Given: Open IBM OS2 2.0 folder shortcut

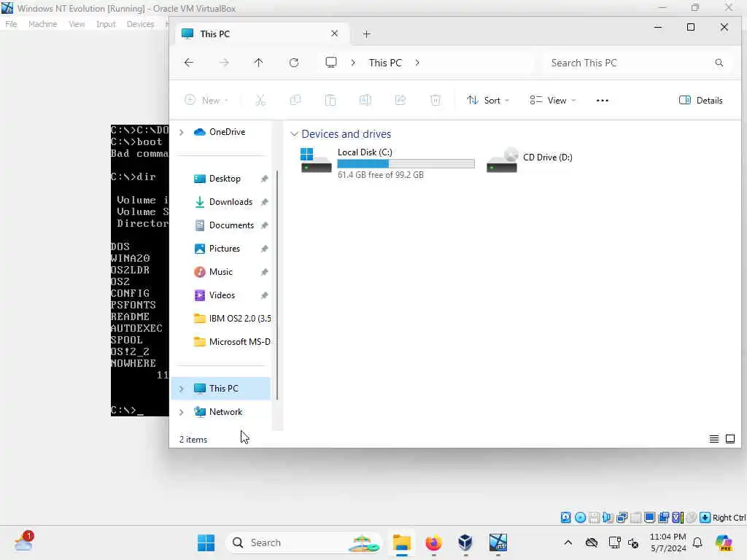Looking at the screenshot, I should (233, 319).
